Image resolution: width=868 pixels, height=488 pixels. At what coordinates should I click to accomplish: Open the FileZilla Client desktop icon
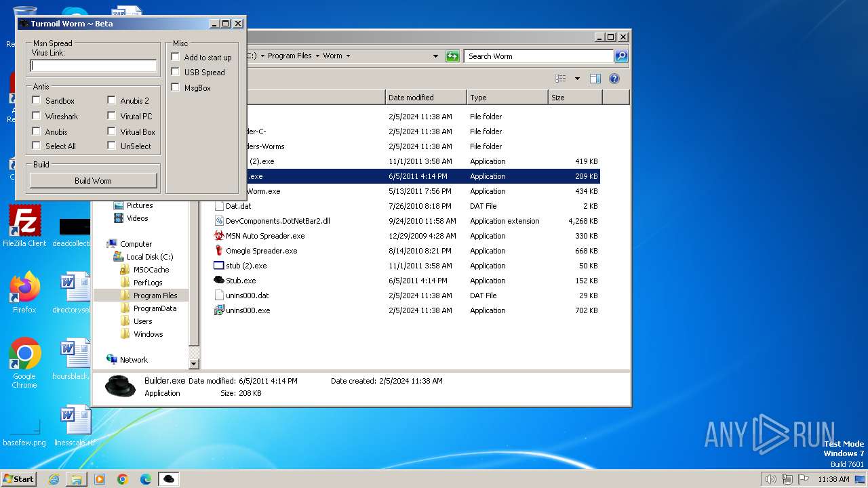pos(24,227)
